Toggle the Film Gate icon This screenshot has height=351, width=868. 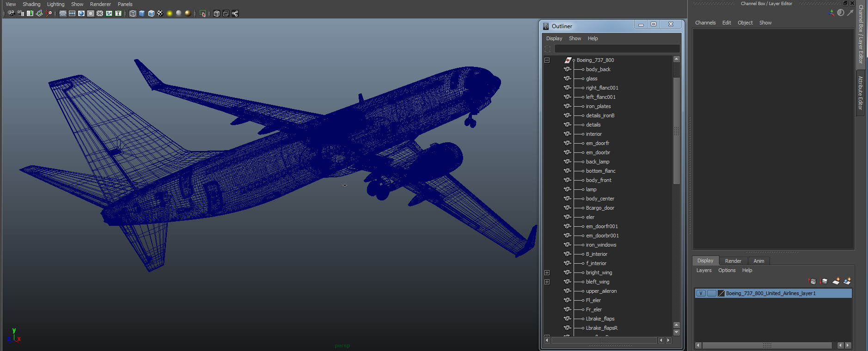coord(72,13)
